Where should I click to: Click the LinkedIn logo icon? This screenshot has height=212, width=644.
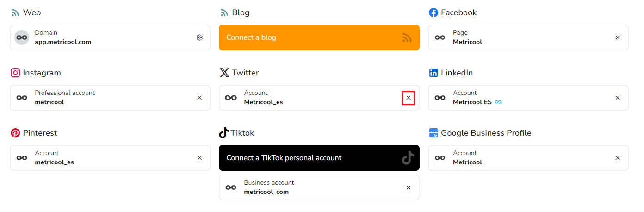[x=433, y=73]
